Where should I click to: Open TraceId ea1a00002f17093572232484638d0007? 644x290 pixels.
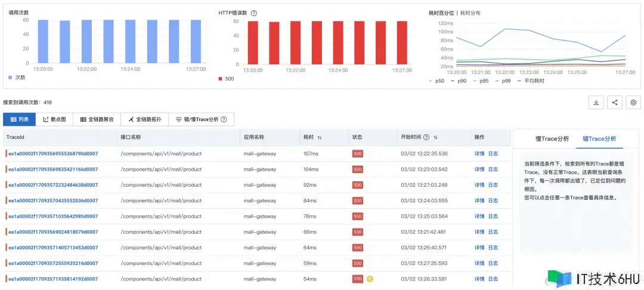click(x=52, y=185)
